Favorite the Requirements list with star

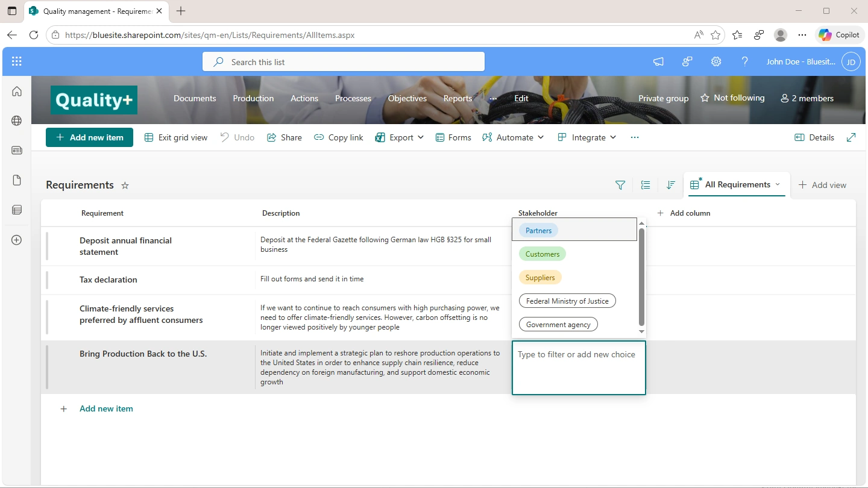125,186
